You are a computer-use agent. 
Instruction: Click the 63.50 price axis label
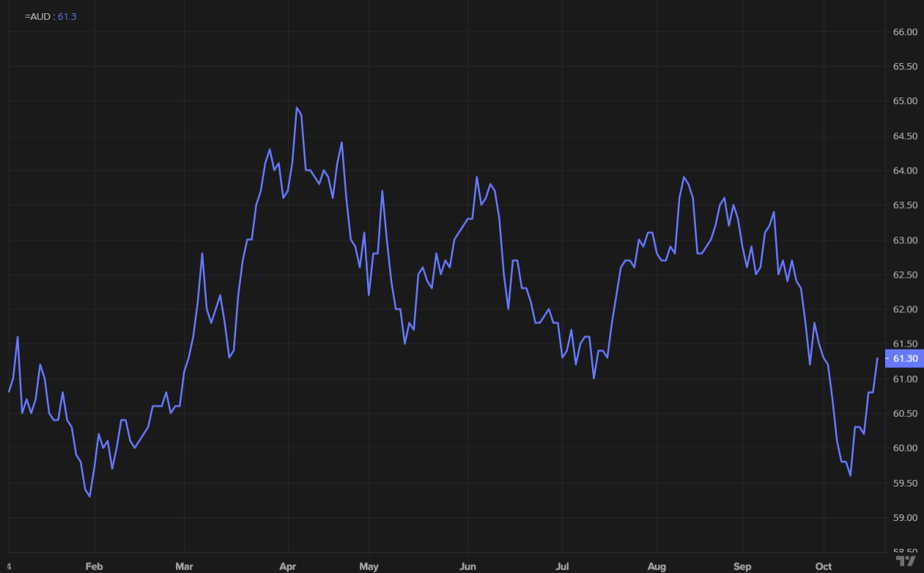[906, 206]
